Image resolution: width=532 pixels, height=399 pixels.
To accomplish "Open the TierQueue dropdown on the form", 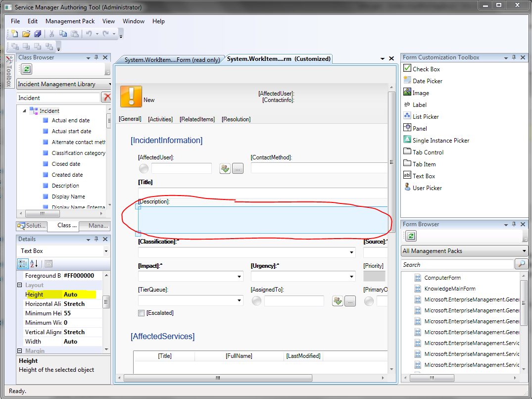I will point(239,300).
